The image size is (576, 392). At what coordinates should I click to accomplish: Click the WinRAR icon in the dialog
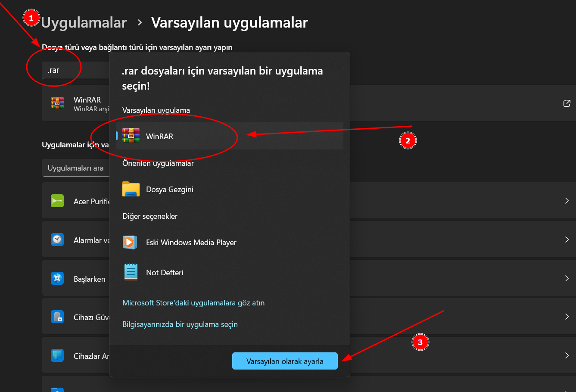(131, 136)
